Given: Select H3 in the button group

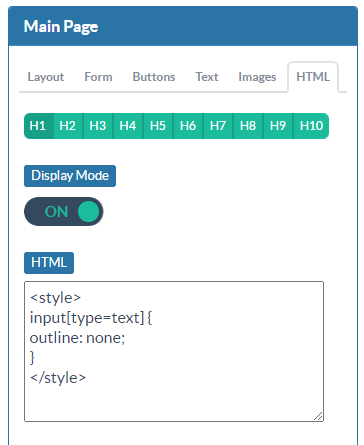Looking at the screenshot, I should click(x=98, y=126).
